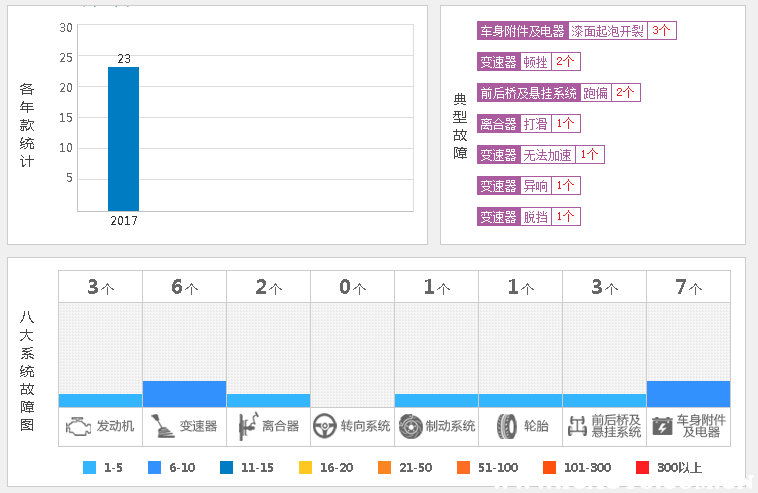The width and height of the screenshot is (758, 493).
Task: Select the 离合器 打滑 fault entry
Action: pos(535,124)
